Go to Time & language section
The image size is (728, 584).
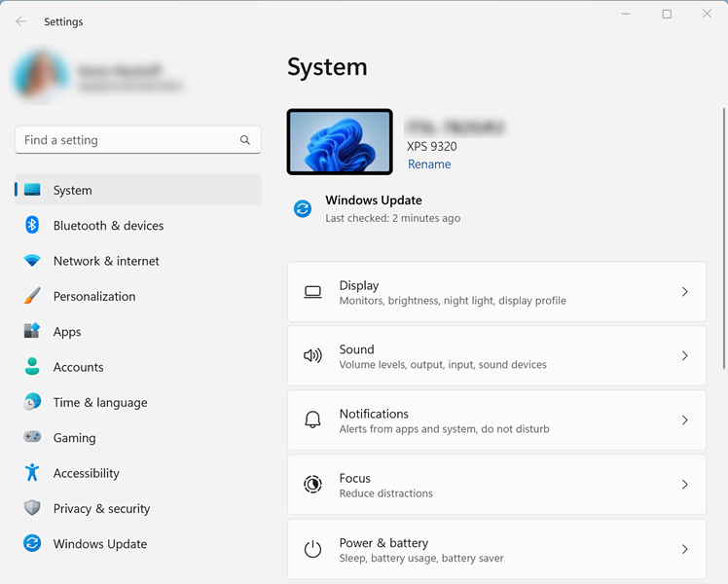[x=99, y=403]
